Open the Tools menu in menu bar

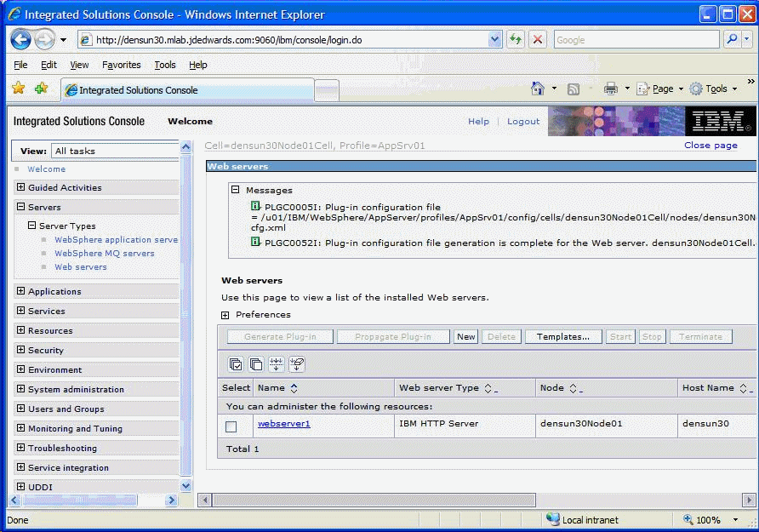click(164, 65)
